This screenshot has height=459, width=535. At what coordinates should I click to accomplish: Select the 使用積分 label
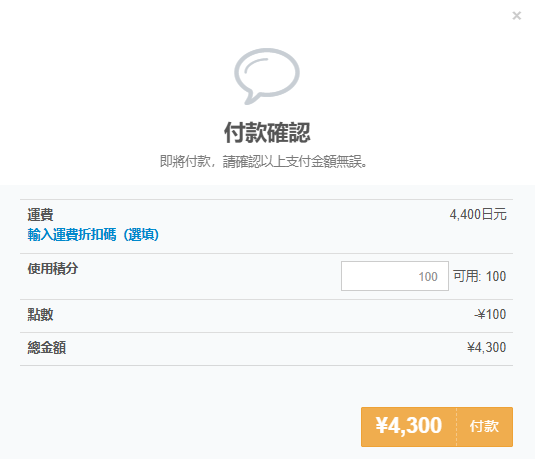click(53, 269)
